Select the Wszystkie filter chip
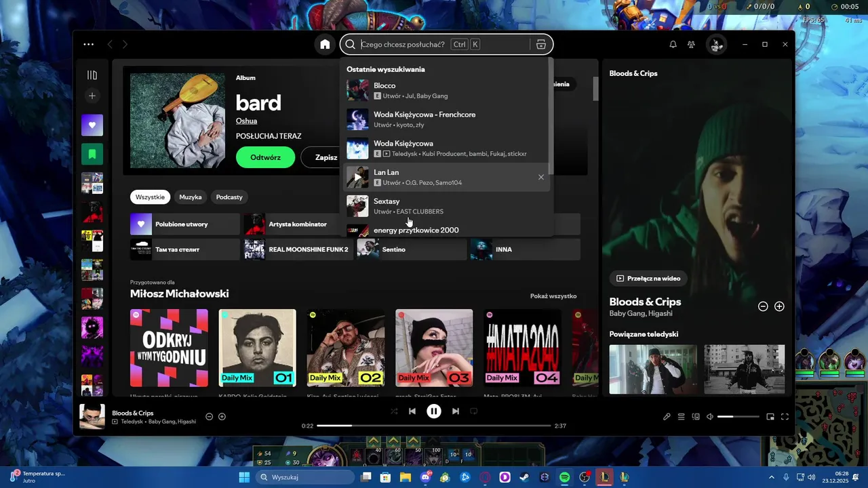Viewport: 868px width, 488px height. (x=150, y=197)
